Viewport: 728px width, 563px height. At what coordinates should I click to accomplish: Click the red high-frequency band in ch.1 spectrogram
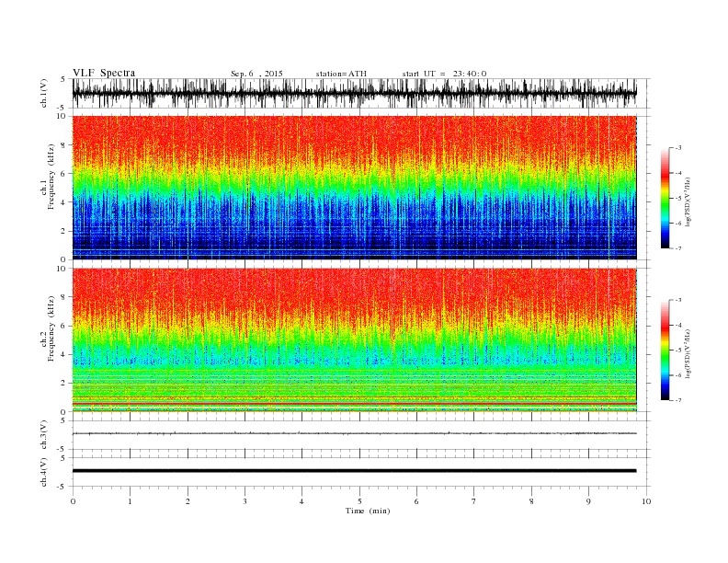(354, 137)
